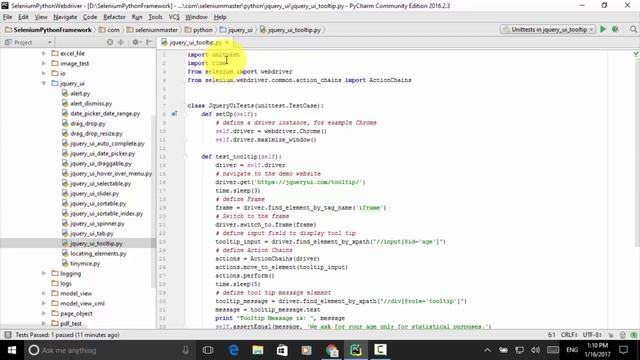This screenshot has height=360, width=640.
Task: Open Chrome from the taskbar
Action: coord(331,350)
